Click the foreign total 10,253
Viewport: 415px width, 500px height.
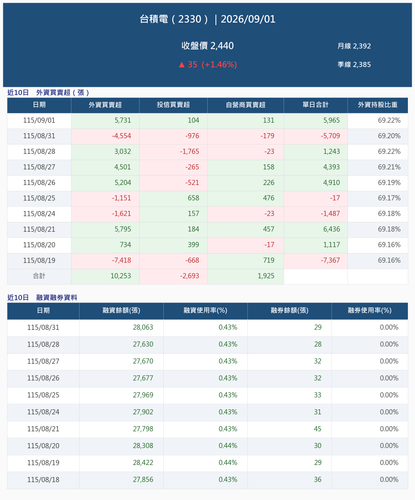(x=121, y=276)
